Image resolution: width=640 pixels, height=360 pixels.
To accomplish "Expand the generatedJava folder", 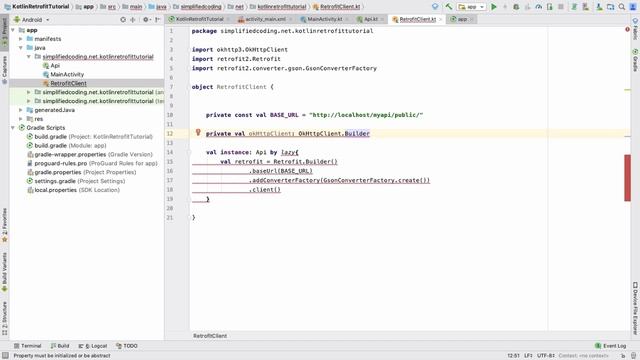I will point(21,110).
